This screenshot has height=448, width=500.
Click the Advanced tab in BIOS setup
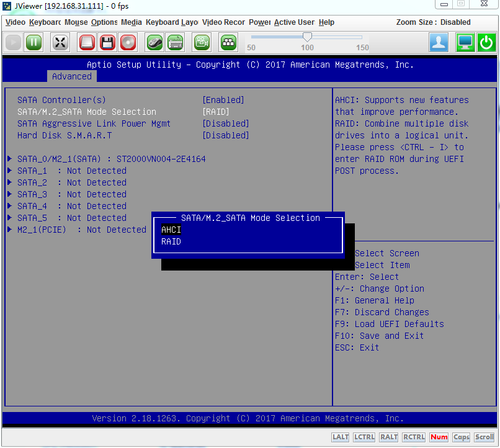pos(72,76)
